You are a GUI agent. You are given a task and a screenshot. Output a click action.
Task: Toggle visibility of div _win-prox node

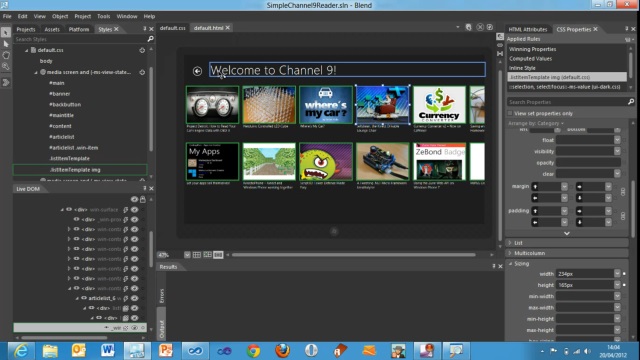point(134,220)
